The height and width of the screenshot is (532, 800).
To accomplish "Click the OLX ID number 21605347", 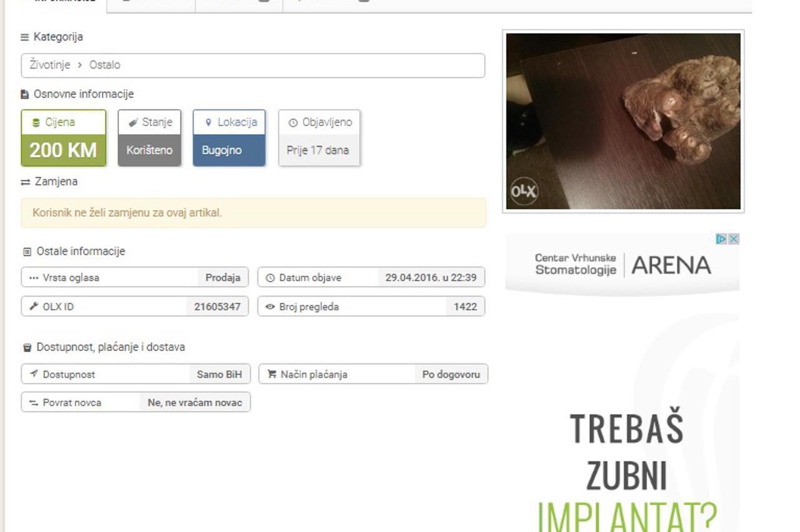I will tap(217, 307).
